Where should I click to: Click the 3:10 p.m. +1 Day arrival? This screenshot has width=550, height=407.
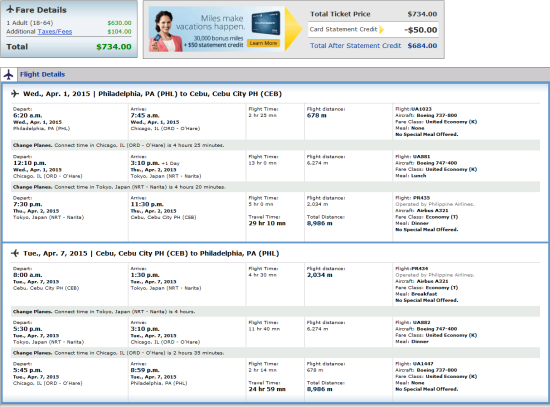click(155, 163)
